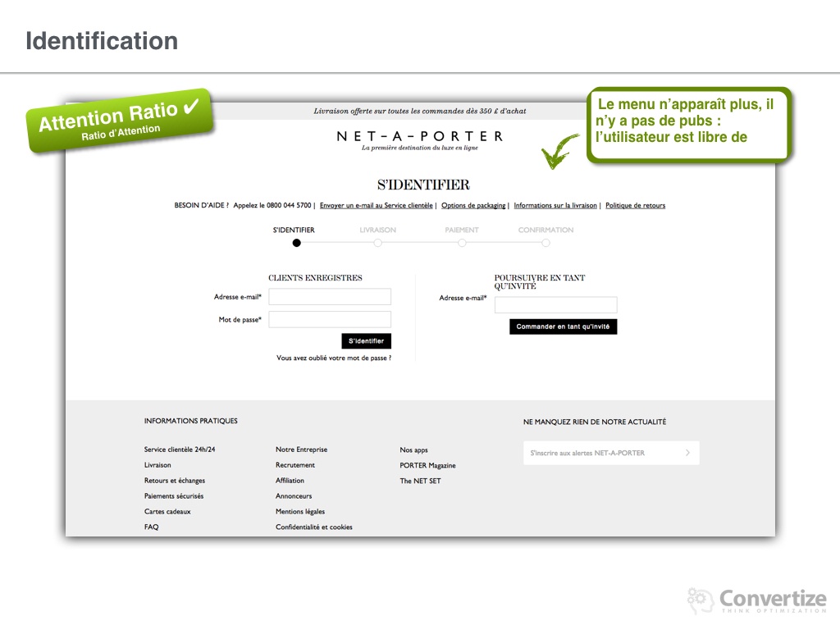This screenshot has width=840, height=630.
Task: Open 'Service clientèle 24h/24' footer link
Action: pyautogui.click(x=180, y=450)
